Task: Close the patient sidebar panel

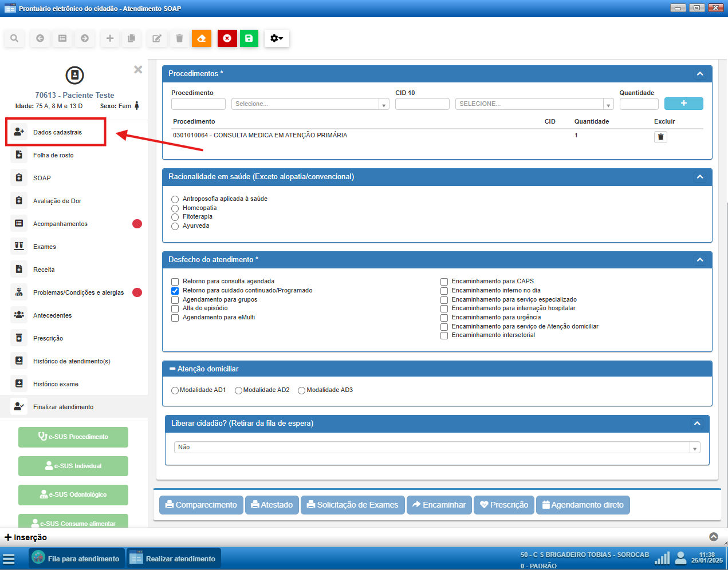Action: [x=138, y=69]
